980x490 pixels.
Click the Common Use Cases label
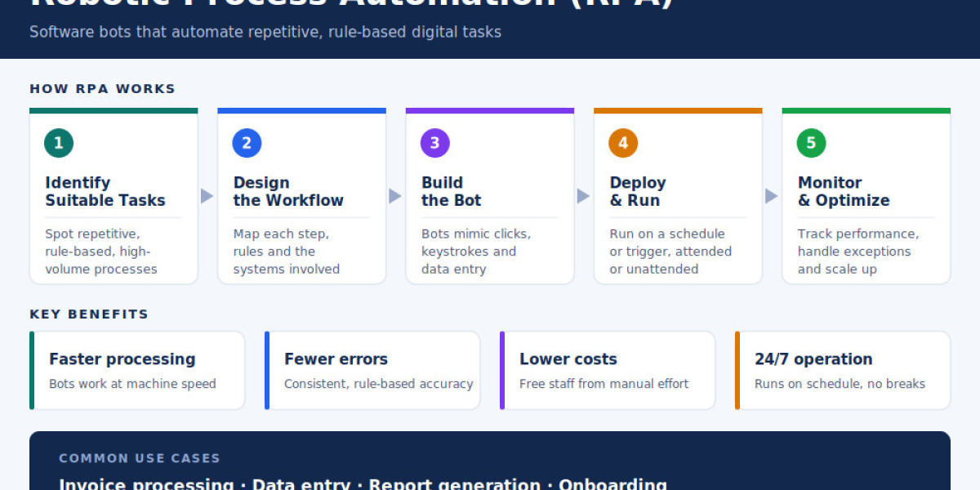click(140, 459)
